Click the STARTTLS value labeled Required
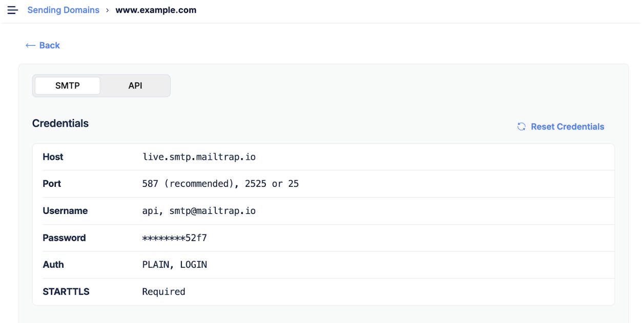 (x=163, y=291)
